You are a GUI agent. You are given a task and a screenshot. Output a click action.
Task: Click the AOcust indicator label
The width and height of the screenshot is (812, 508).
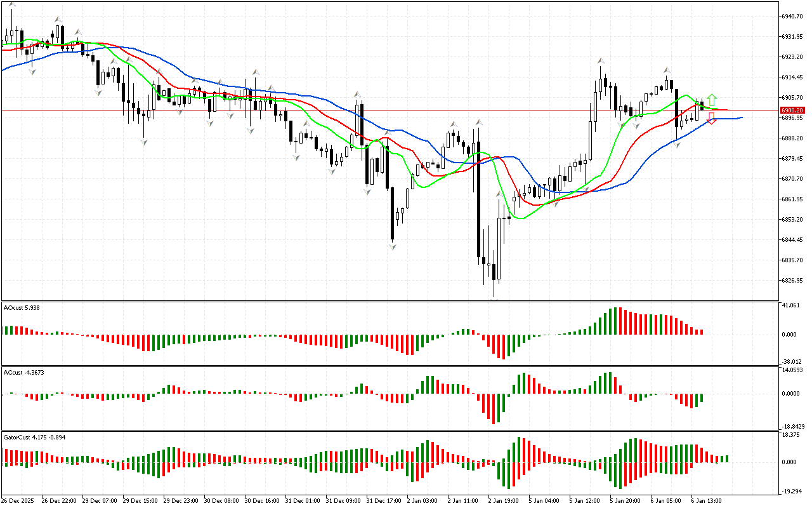coord(22,307)
